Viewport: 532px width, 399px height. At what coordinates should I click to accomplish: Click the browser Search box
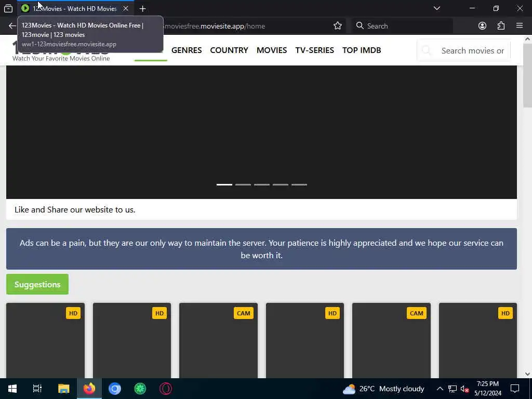click(402, 26)
